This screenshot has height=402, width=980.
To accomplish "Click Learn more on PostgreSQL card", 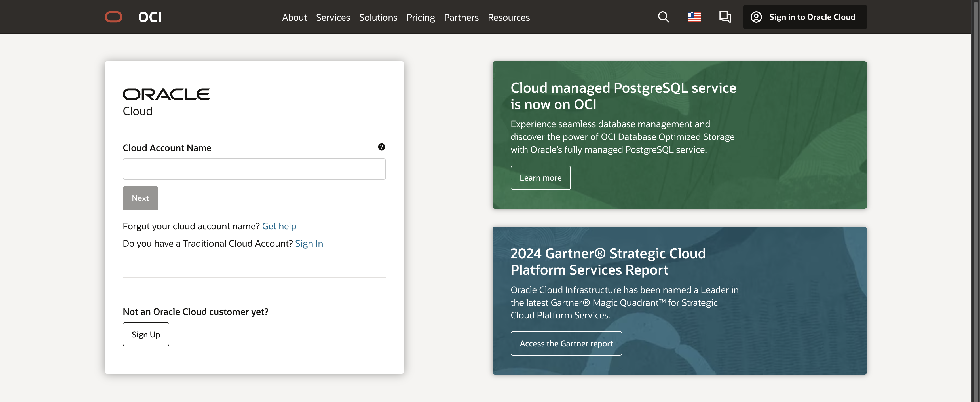I will pos(540,177).
